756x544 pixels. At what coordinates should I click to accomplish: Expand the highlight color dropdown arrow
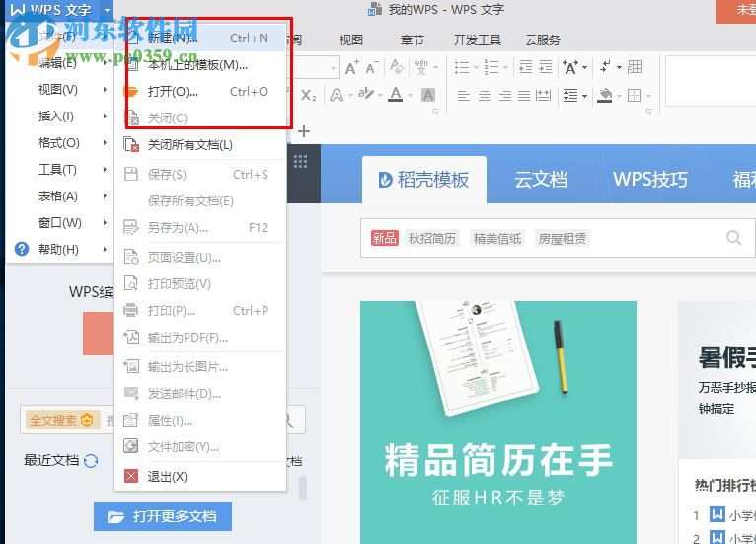380,96
